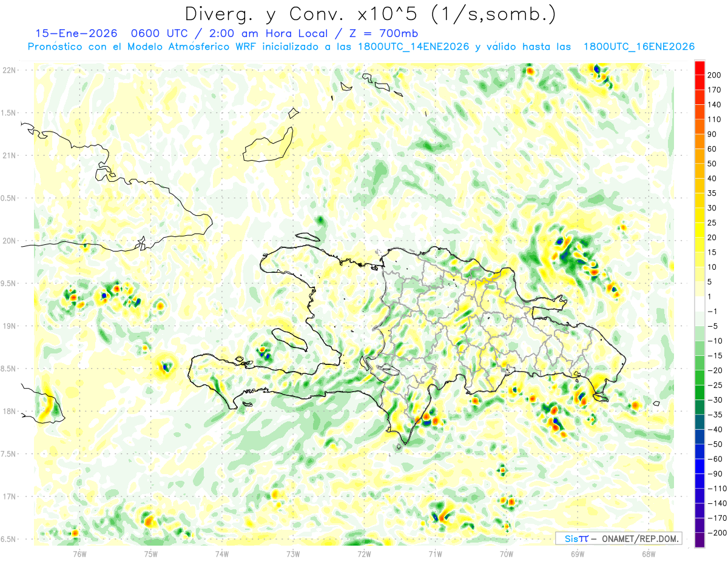The image size is (728, 562).
Task: Click the 70W longitude label
Action: pos(507,553)
